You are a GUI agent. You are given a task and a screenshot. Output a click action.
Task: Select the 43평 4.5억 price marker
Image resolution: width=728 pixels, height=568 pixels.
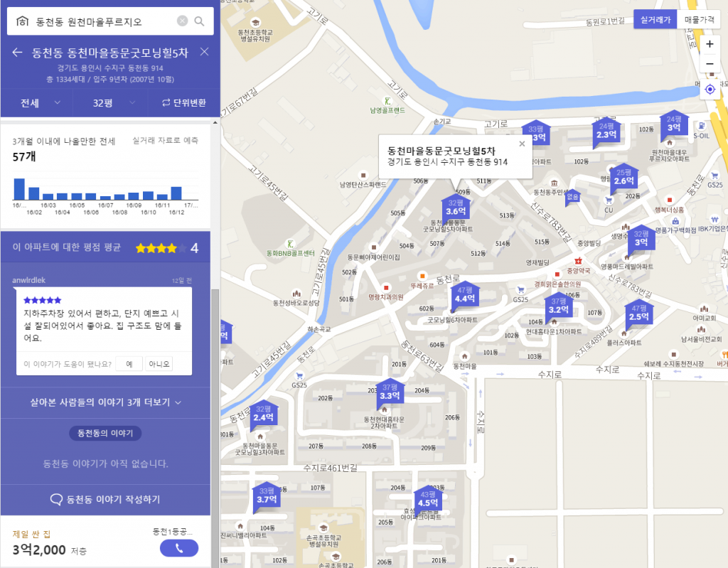coord(427,499)
